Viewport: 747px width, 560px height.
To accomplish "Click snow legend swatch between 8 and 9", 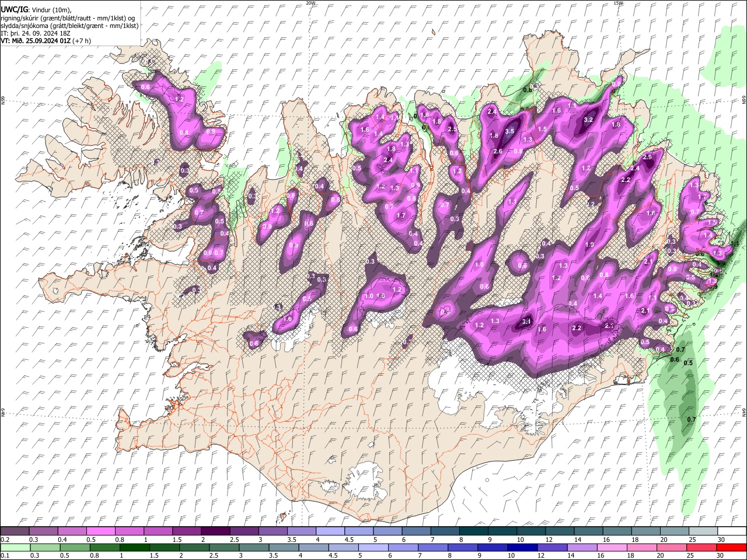I will 474,531.
